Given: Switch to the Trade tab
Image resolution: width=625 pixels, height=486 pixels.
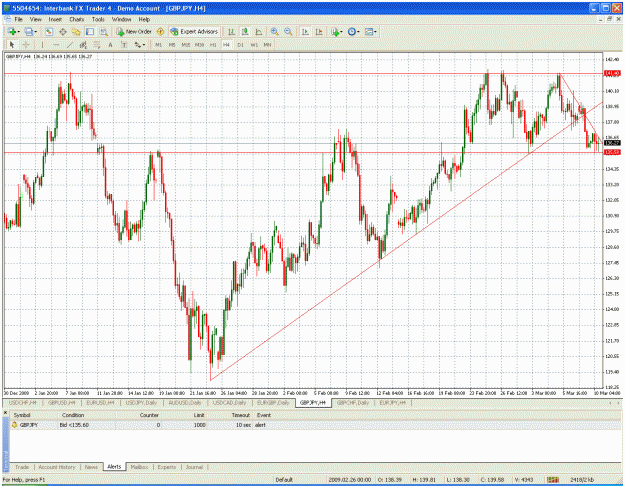Looking at the screenshot, I should click(22, 467).
